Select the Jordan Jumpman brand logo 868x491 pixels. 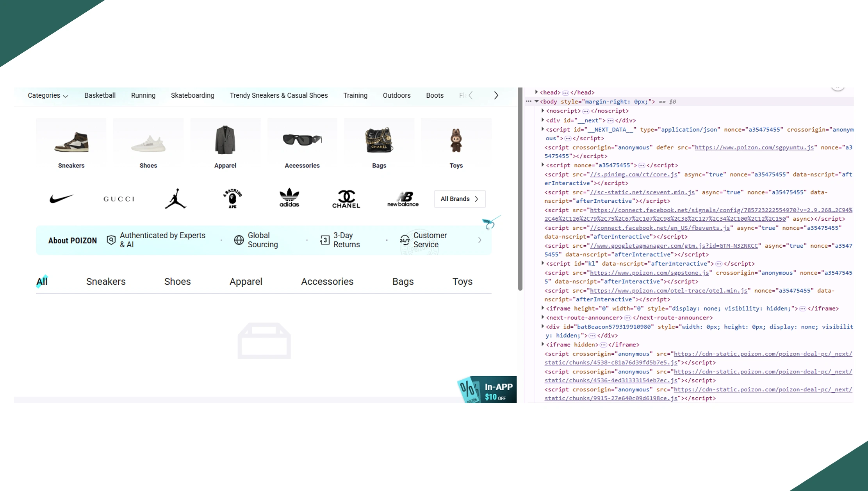pos(175,198)
